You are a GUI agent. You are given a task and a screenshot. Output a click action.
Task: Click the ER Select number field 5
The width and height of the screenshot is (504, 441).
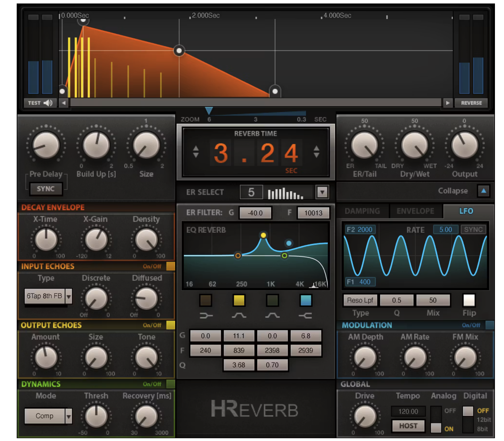(x=251, y=192)
